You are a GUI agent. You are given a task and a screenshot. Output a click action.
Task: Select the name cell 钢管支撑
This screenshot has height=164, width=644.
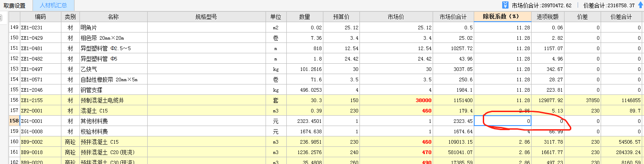click(x=113, y=90)
